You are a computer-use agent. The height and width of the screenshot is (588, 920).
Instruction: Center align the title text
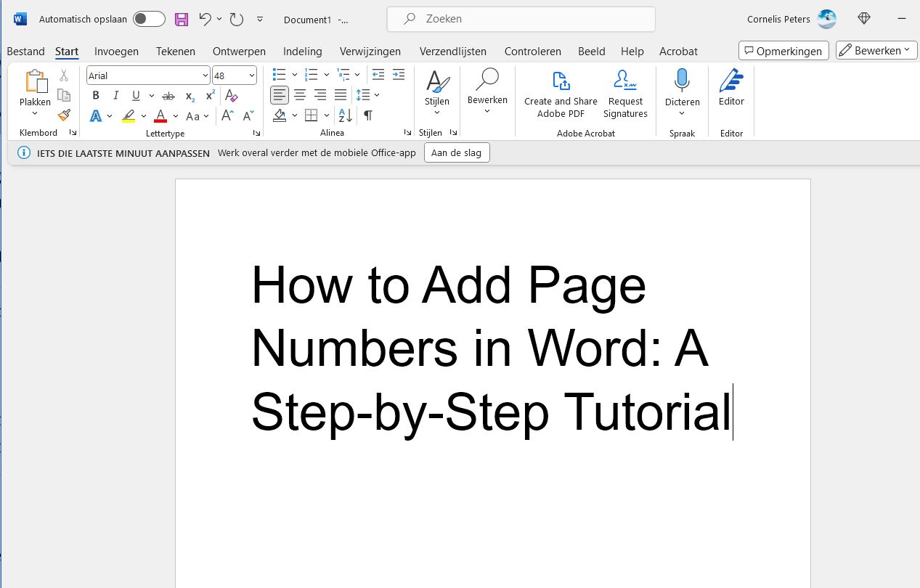click(299, 94)
